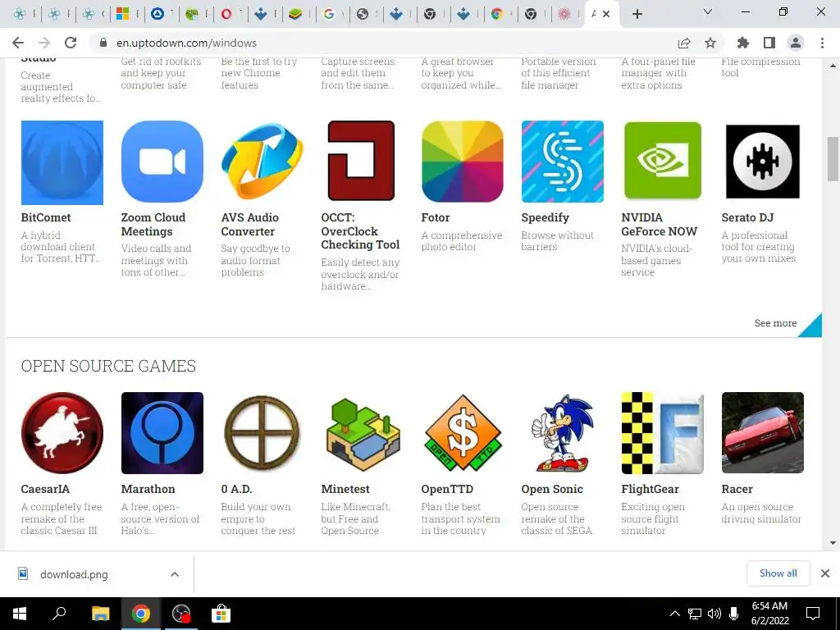
Task: Open the 0 A.D. game icon
Action: point(262,433)
